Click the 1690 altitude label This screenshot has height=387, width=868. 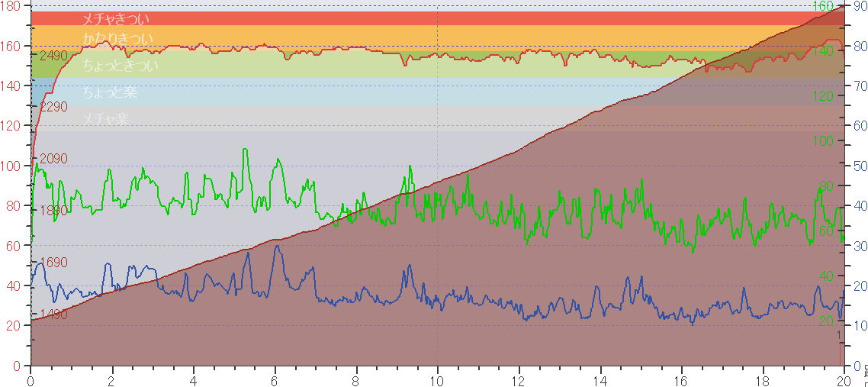coord(53,263)
